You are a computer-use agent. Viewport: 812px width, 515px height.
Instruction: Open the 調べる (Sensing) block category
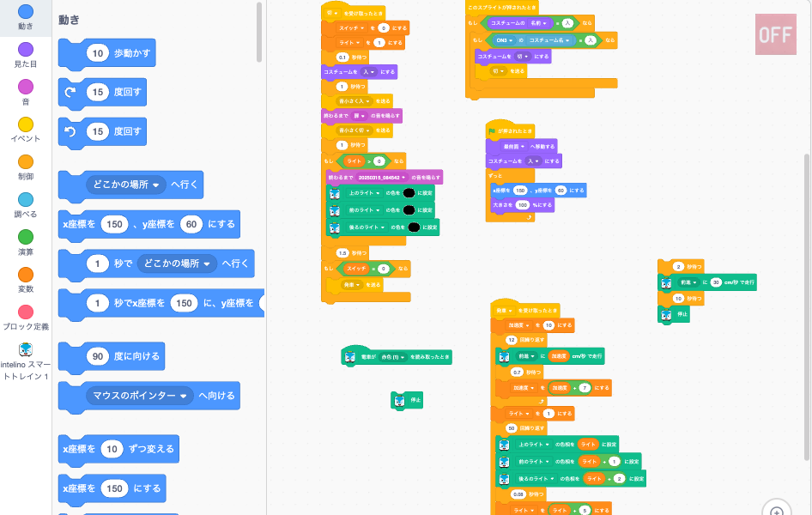(26, 200)
